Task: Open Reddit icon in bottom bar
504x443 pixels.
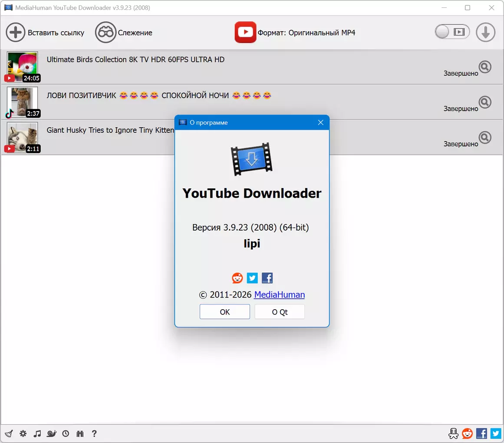Action: point(468,434)
